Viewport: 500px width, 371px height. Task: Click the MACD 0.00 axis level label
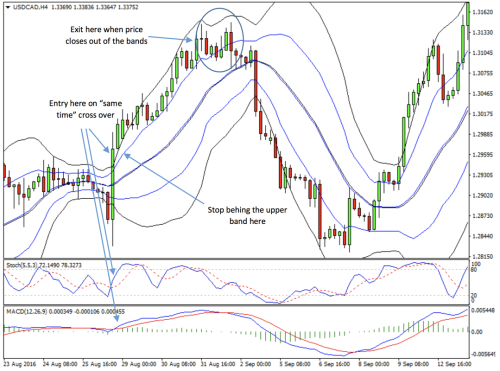pos(476,332)
